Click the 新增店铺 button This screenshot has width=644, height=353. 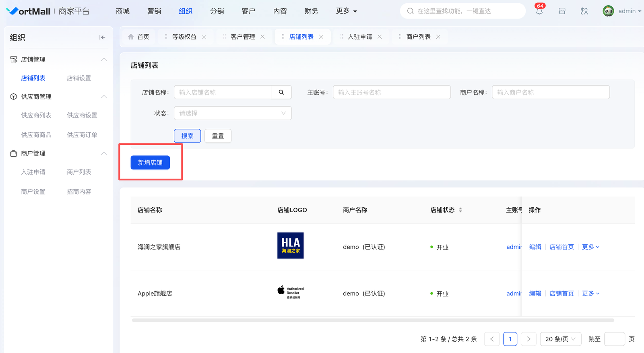coord(150,163)
